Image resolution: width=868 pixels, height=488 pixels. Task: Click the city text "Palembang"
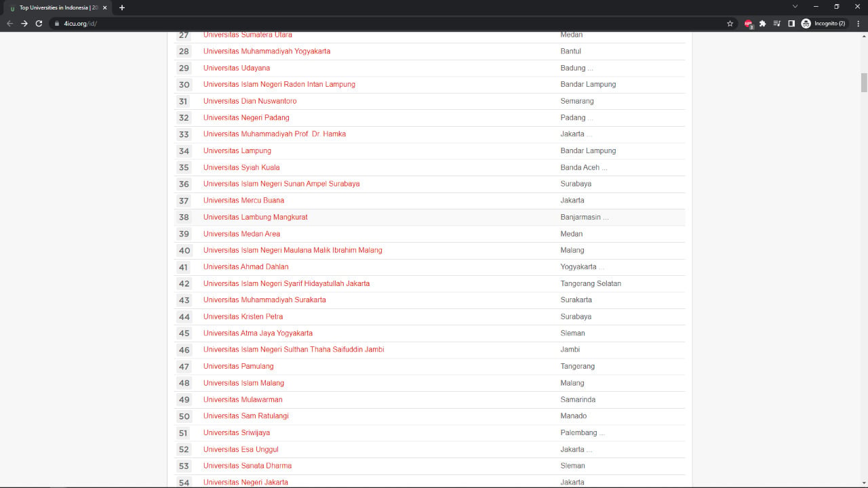[x=579, y=432]
